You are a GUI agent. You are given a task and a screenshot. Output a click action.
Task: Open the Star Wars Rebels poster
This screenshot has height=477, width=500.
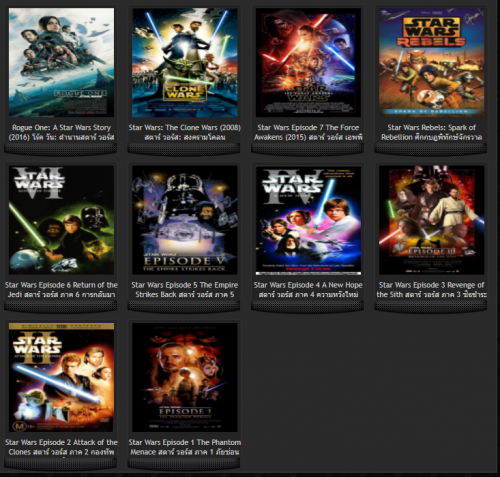432,63
